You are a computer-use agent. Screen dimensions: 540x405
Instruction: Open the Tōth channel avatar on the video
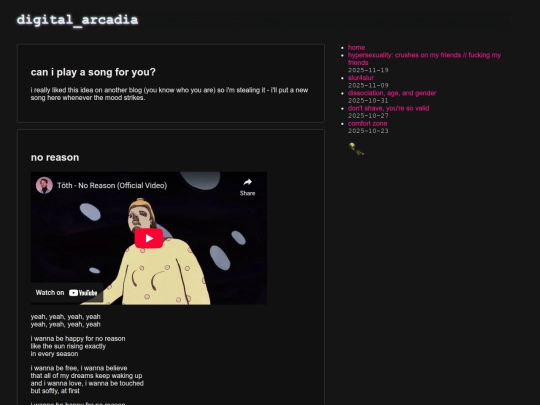(44, 186)
